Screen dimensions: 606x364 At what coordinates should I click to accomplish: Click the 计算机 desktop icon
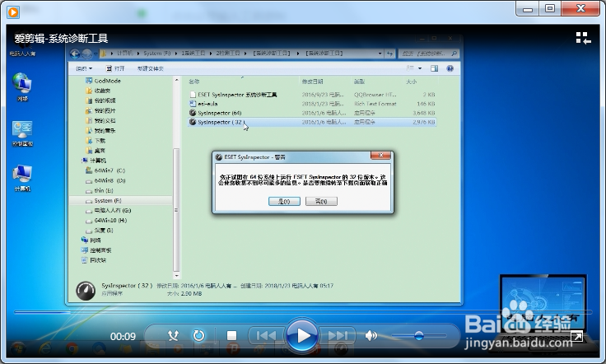[x=22, y=178]
